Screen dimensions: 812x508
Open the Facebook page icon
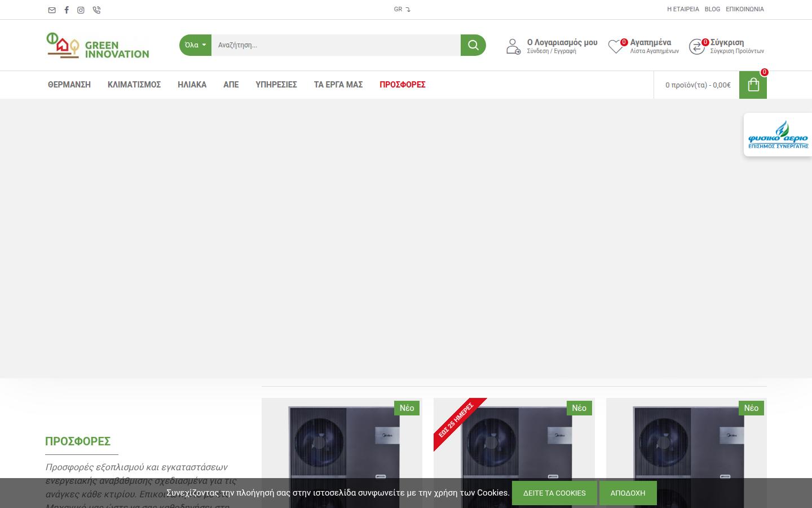(67, 10)
